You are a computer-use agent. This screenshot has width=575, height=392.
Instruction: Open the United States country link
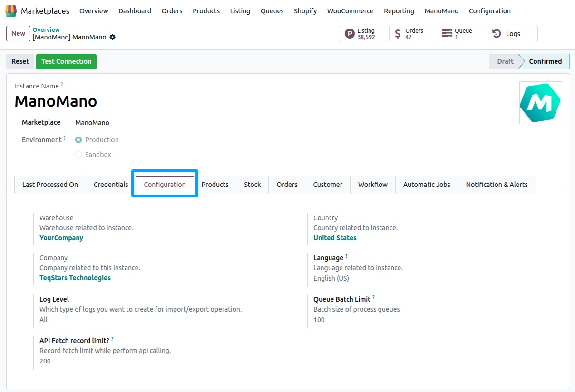pyautogui.click(x=335, y=238)
